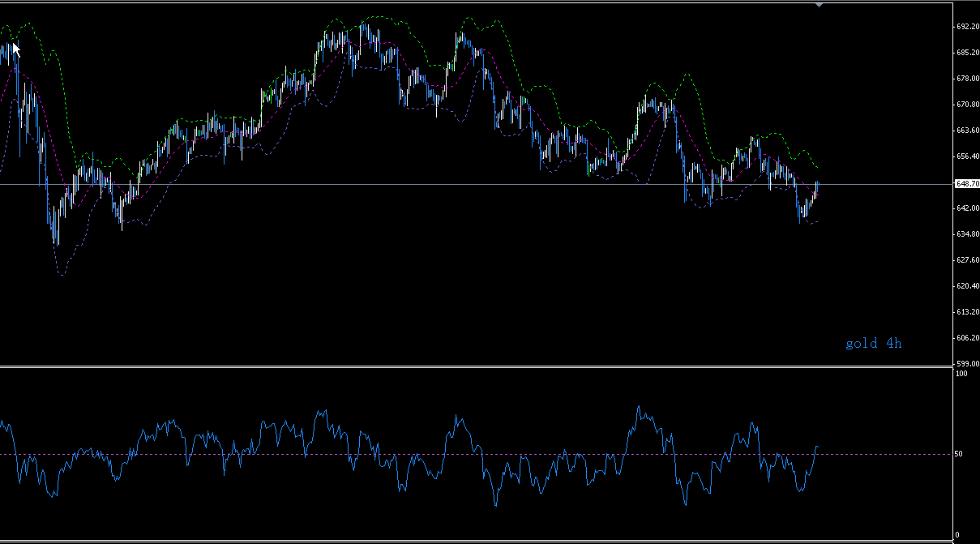This screenshot has height=544, width=980.
Task: Select the 'gold 4h' text label on chart
Action: click(x=874, y=344)
